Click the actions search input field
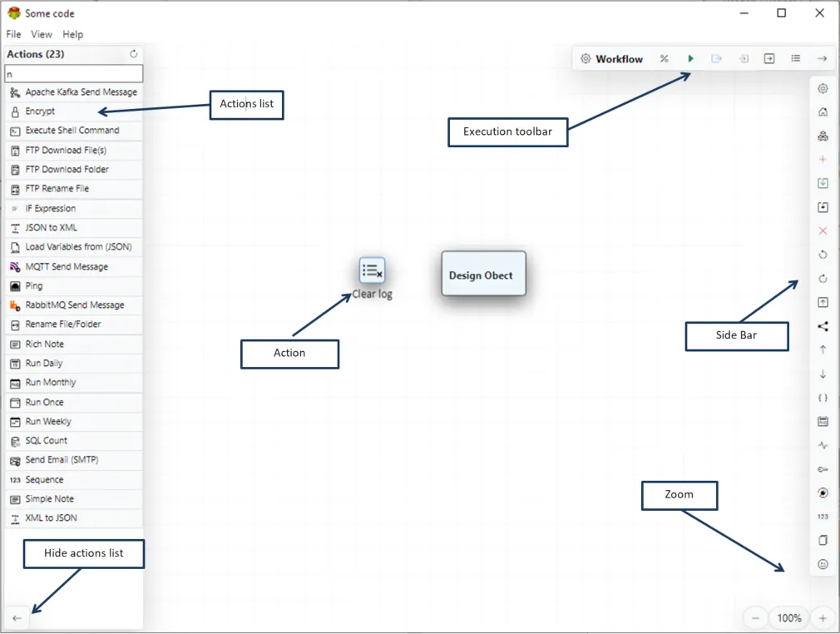 [x=74, y=74]
